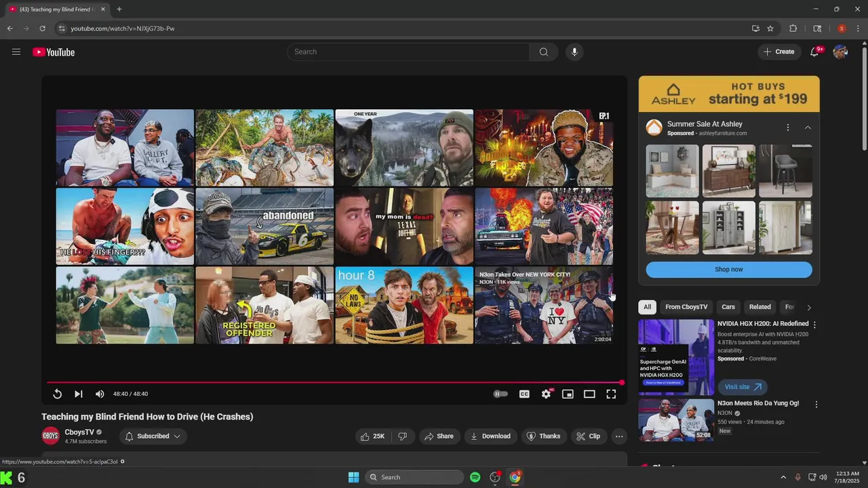Screen dimensions: 868x488
Task: Mute the video volume
Action: (100, 394)
